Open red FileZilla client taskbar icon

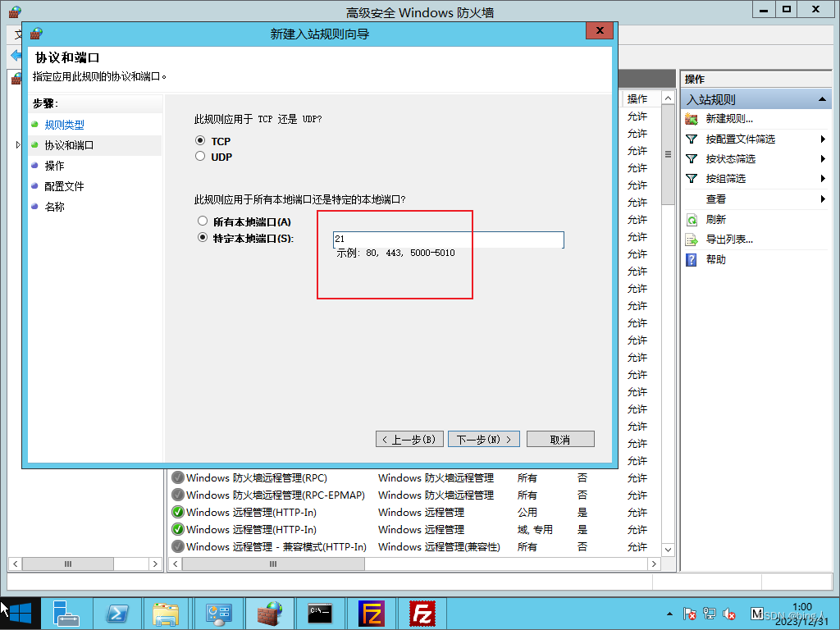(x=422, y=614)
